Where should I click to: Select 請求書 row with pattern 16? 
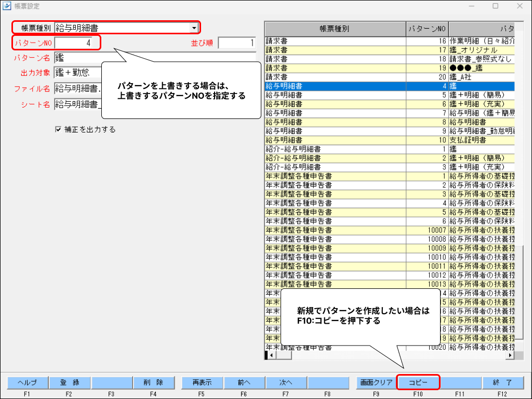tap(390, 41)
